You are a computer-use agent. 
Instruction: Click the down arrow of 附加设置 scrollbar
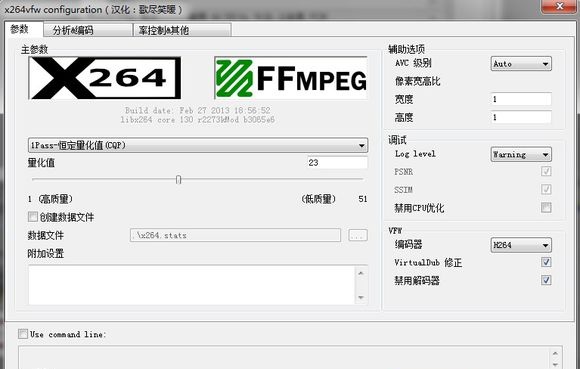click(x=361, y=297)
